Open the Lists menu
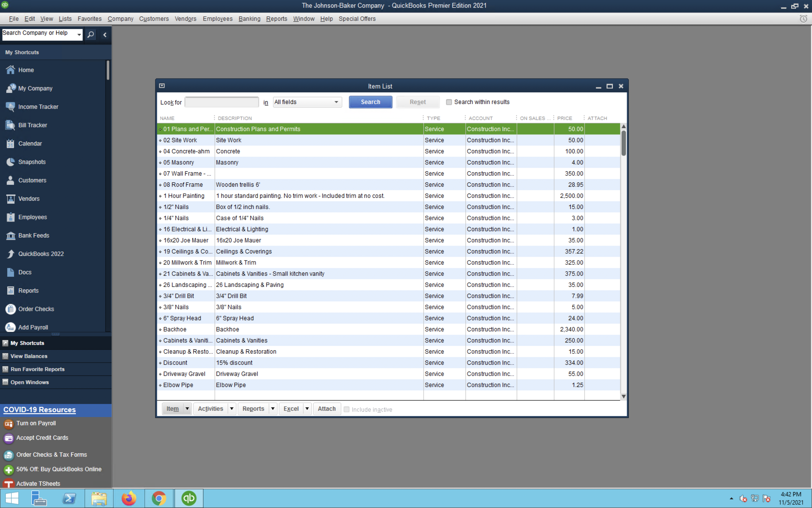This screenshot has width=812, height=508. pyautogui.click(x=65, y=19)
